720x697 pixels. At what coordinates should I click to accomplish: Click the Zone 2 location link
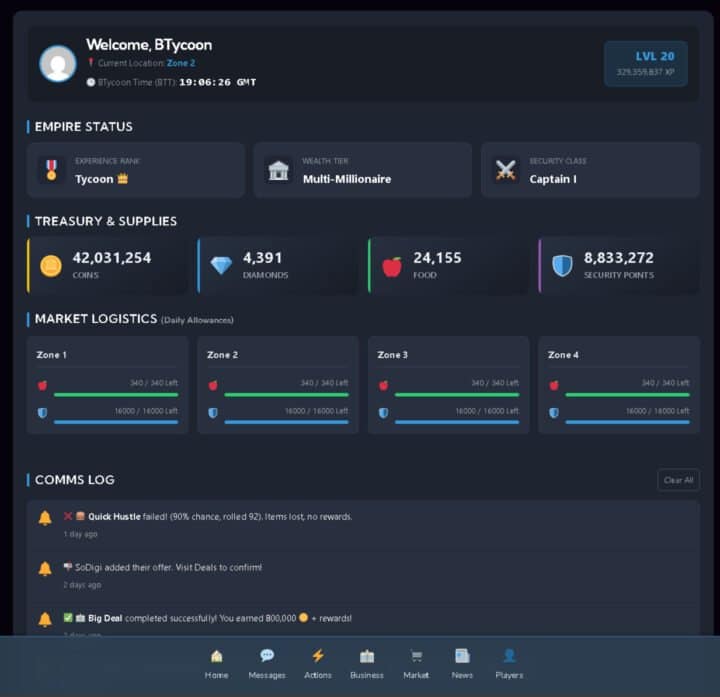tap(181, 63)
